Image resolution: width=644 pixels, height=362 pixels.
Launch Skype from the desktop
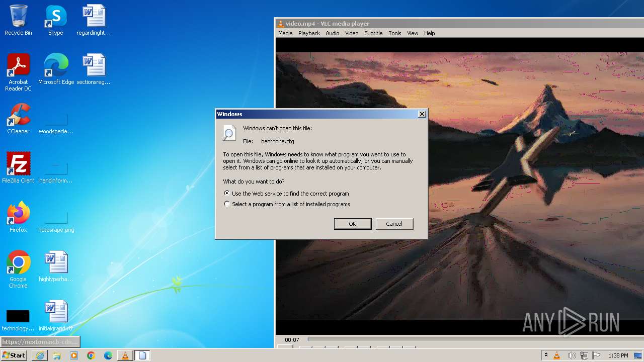point(56,20)
